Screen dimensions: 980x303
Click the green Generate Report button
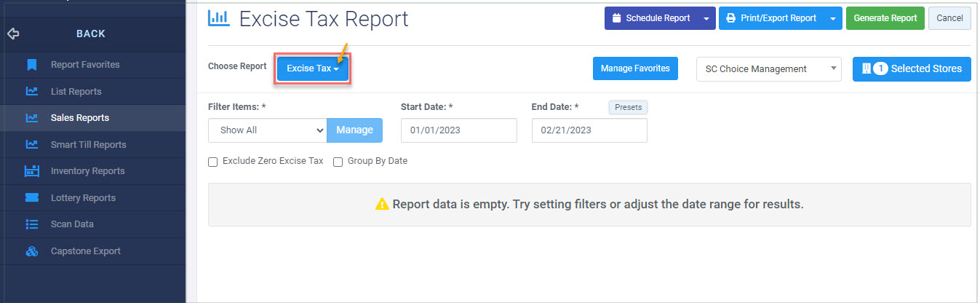[x=885, y=18]
